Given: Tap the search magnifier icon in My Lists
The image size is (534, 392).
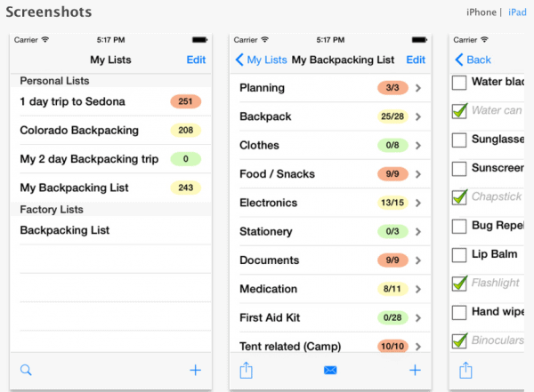Looking at the screenshot, I should point(25,370).
